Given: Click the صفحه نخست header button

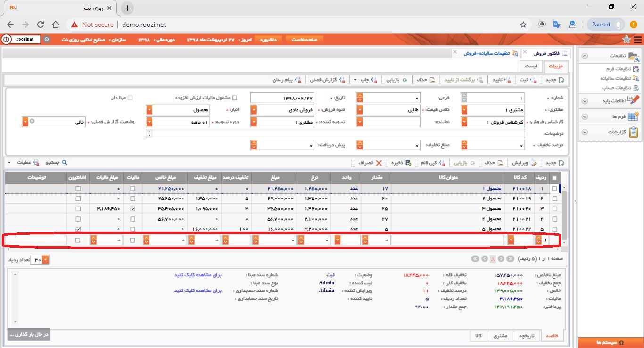Looking at the screenshot, I should 304,40.
